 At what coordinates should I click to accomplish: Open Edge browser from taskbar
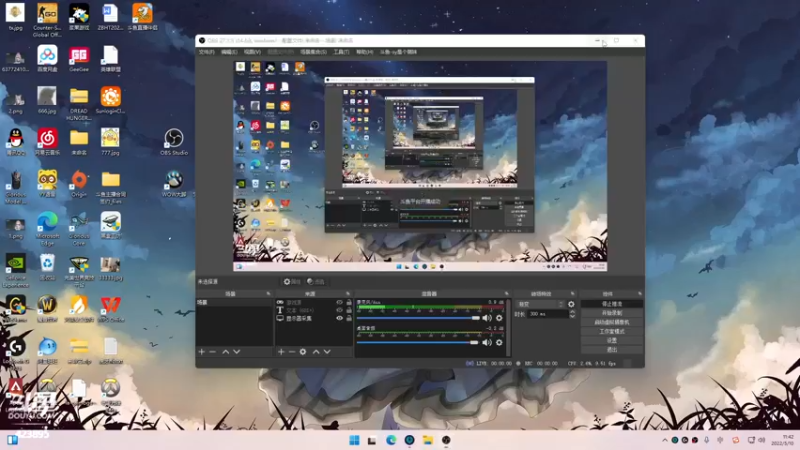tap(391, 440)
